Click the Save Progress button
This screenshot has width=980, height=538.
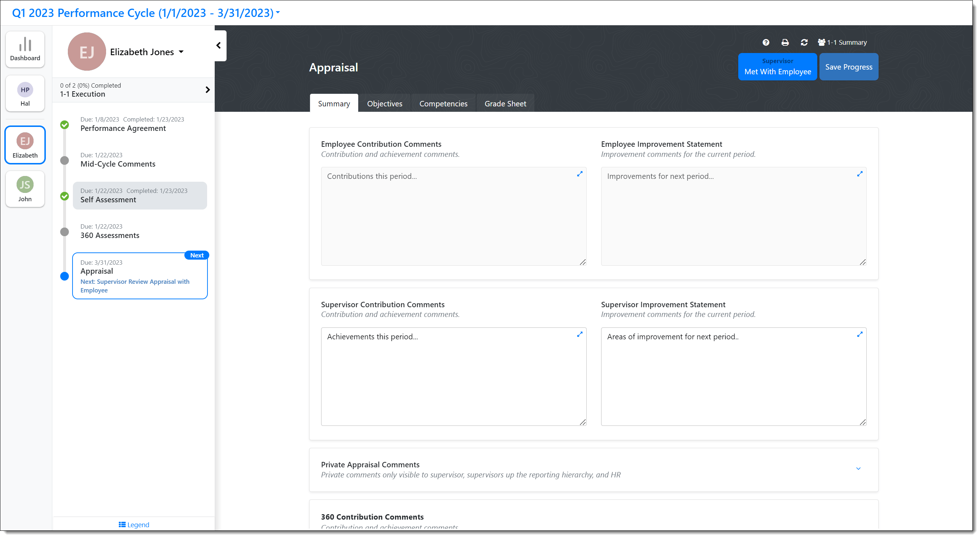pos(848,67)
